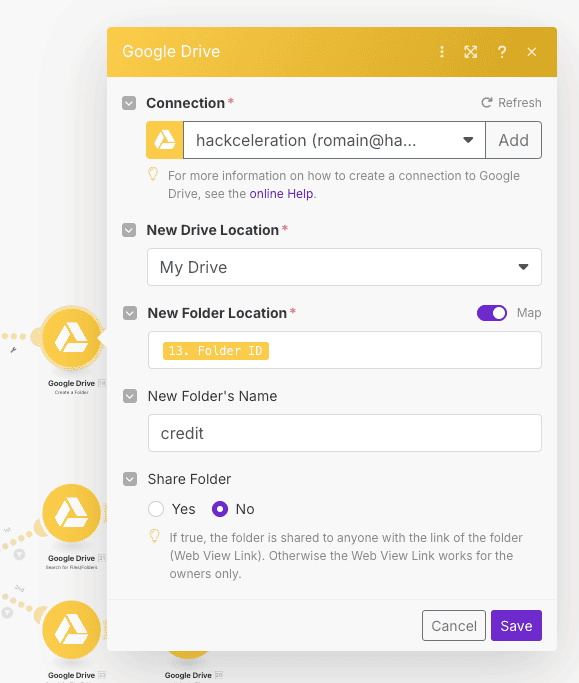Click the Google Drive logo beside connection field

coord(165,140)
